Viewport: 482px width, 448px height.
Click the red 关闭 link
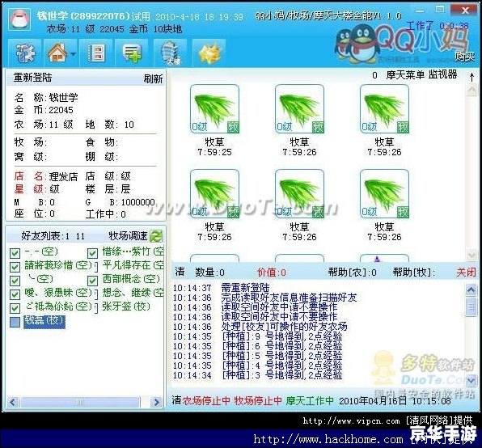(466, 272)
